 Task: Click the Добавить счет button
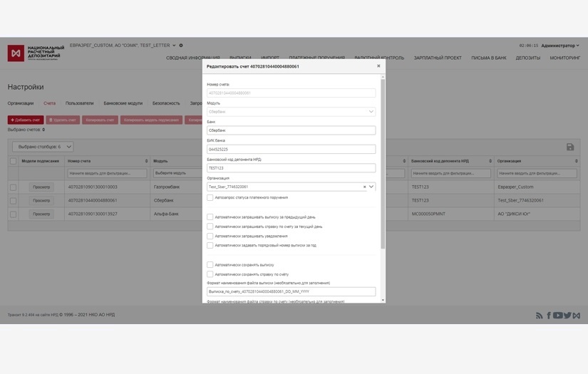coord(26,120)
